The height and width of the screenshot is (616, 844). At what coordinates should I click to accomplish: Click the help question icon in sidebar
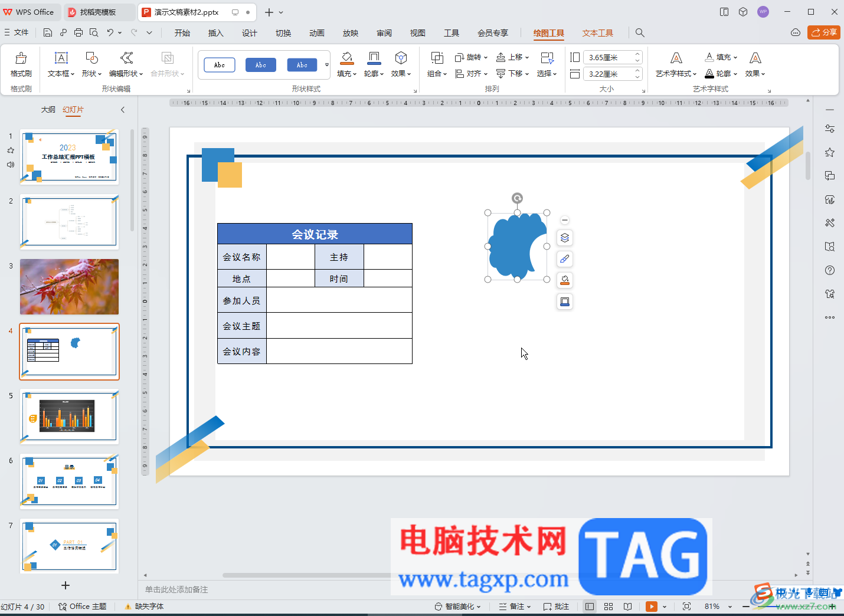[x=830, y=270]
